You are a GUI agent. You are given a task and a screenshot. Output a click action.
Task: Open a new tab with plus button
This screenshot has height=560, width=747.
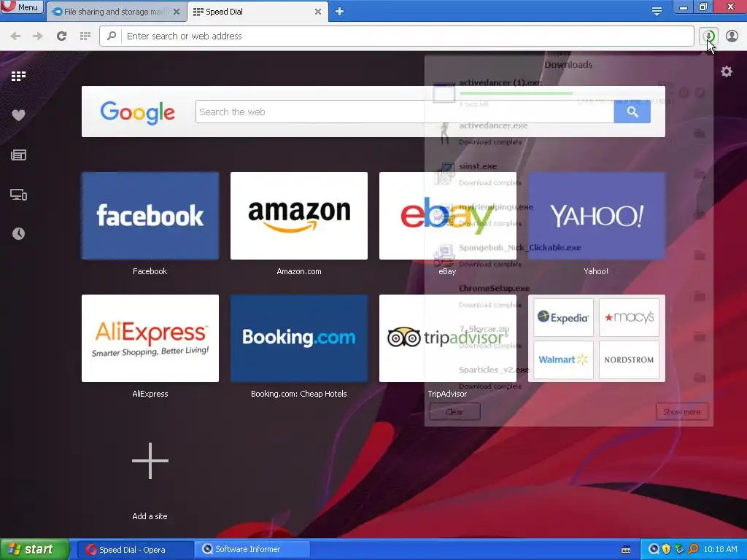pyautogui.click(x=339, y=12)
